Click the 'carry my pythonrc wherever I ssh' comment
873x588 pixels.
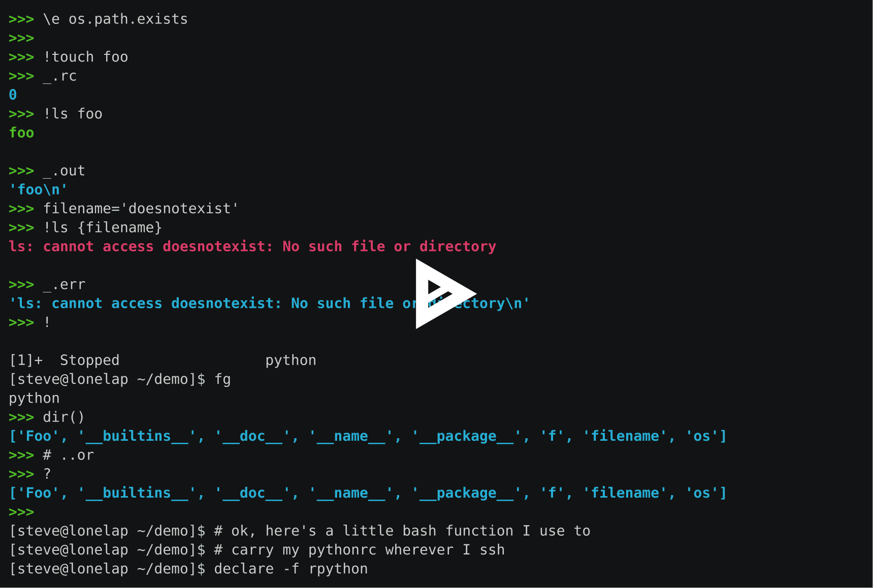point(360,550)
